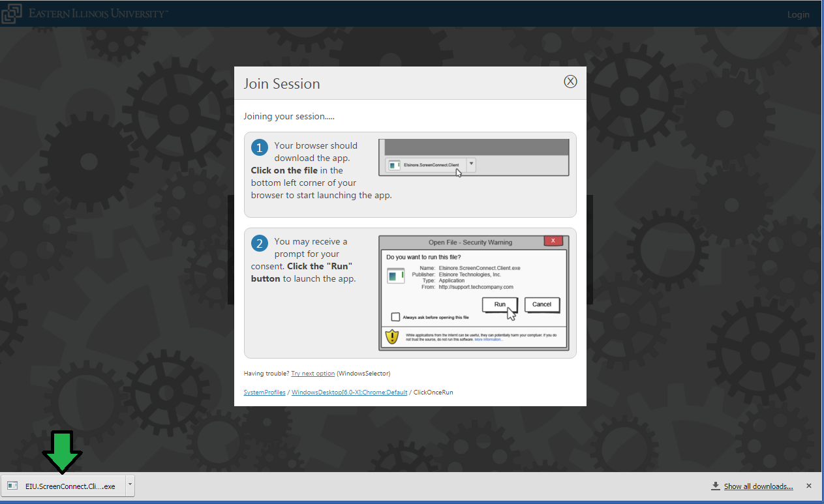Select WindowsDesktop[6.0-X]:Chrome:Default profile link

click(x=349, y=393)
